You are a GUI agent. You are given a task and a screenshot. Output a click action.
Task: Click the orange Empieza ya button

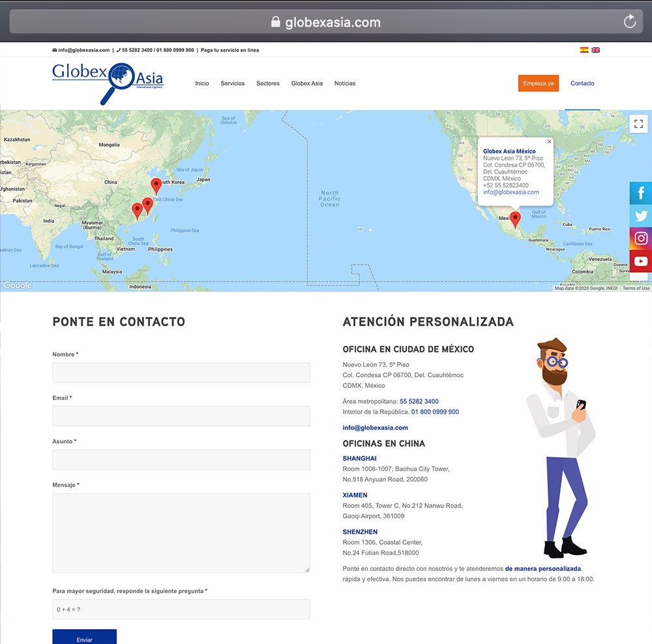point(539,84)
